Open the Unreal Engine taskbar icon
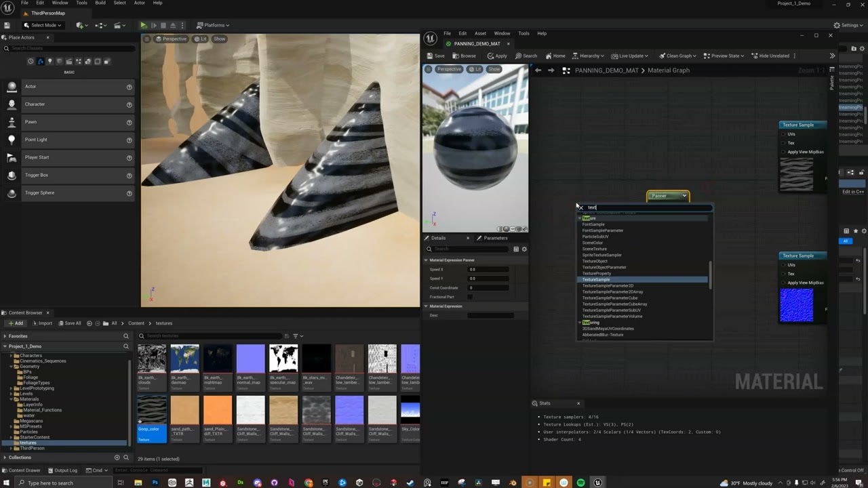 597,483
